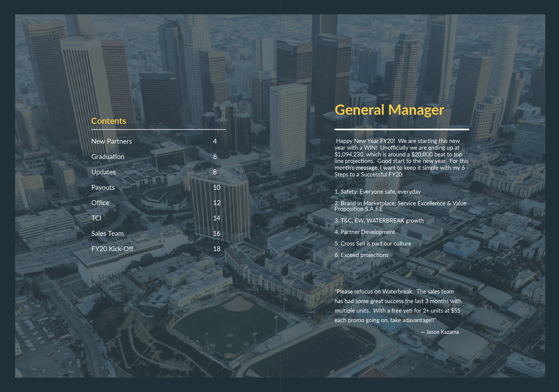The image size is (559, 392).
Task: Select the TCI contents entry
Action: pos(96,218)
